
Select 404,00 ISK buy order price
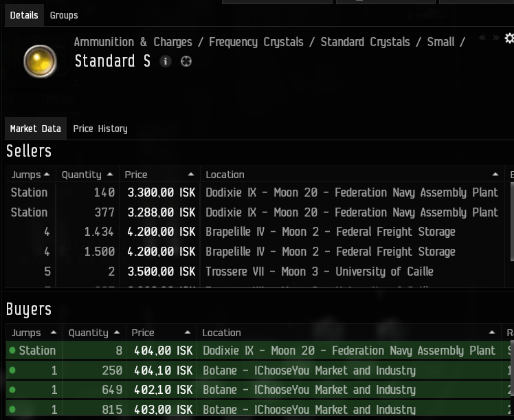coord(164,351)
